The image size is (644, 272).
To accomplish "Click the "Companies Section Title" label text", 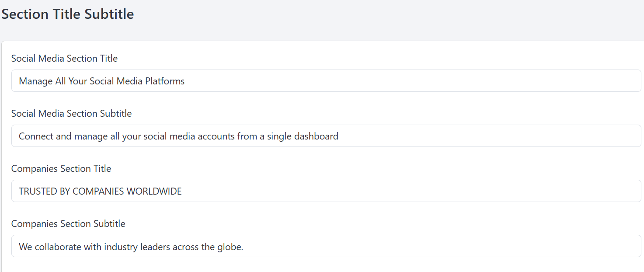I will 61,168.
